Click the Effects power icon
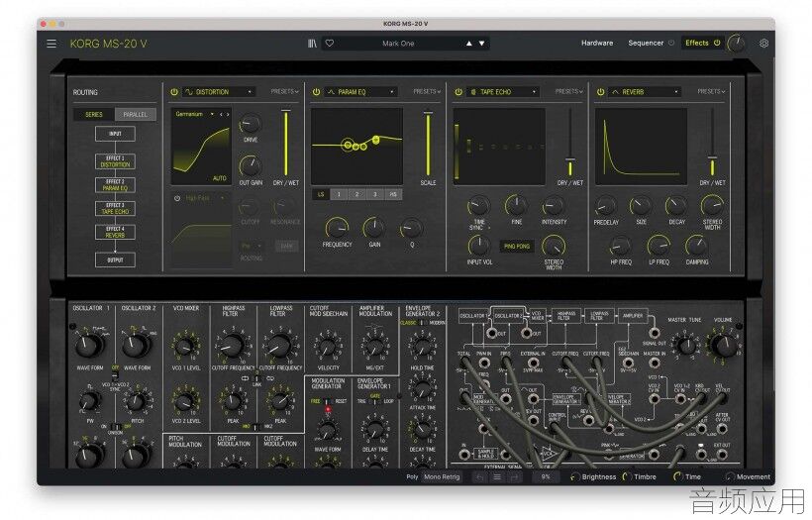812x520 pixels. [x=717, y=43]
